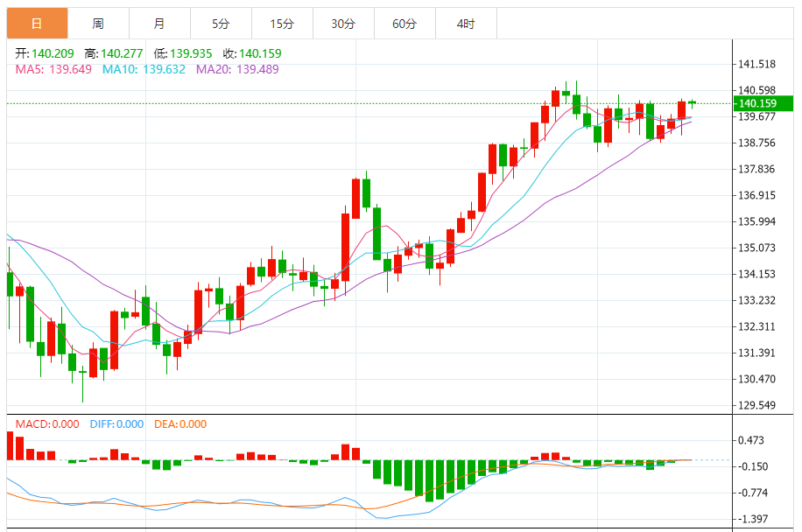Click the 0.473 MACD axis label
The height and width of the screenshot is (532, 802).
[751, 440]
